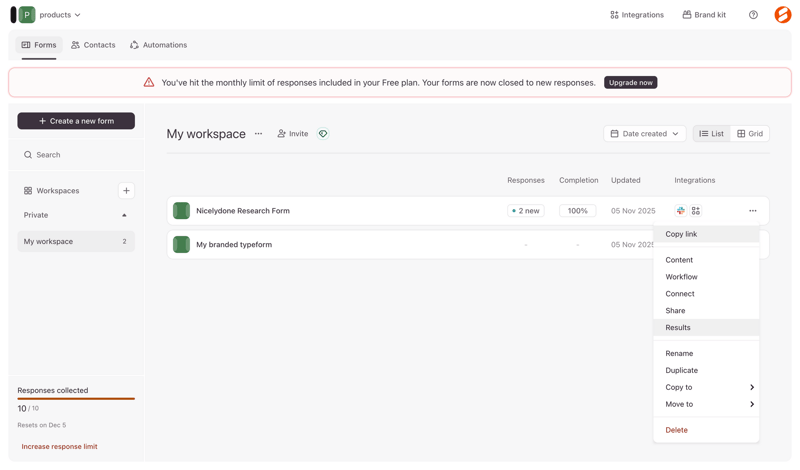Click the Responses collected progress bar
The height and width of the screenshot is (470, 800).
coord(76,399)
